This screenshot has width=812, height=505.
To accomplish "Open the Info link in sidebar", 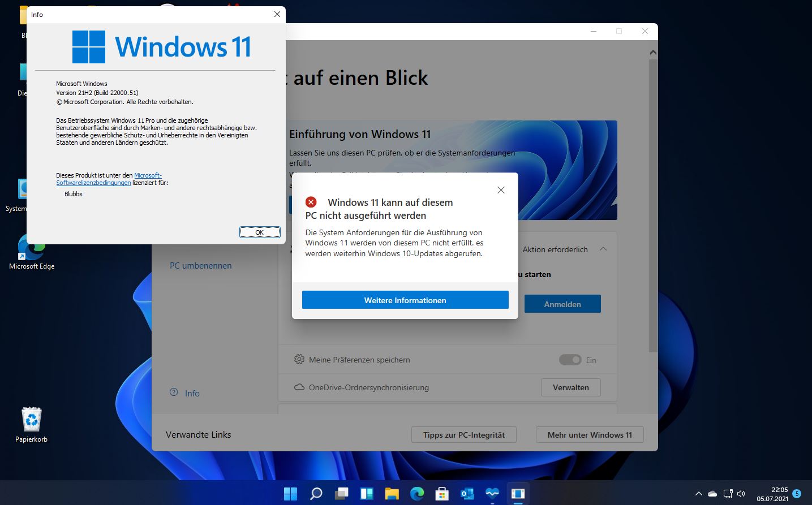I will click(192, 393).
